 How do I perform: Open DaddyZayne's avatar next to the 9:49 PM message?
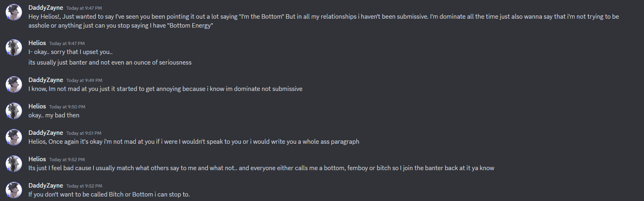[x=13, y=84]
